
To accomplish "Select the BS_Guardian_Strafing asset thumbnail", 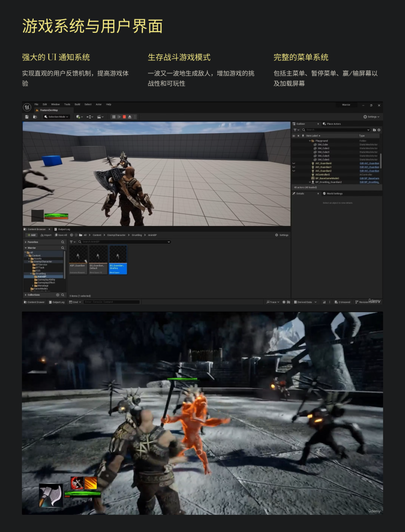I will point(118,260).
